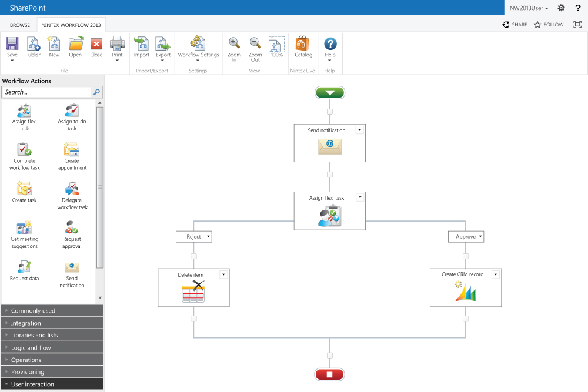
Task: Open Delete item action dropdown
Action: [223, 274]
